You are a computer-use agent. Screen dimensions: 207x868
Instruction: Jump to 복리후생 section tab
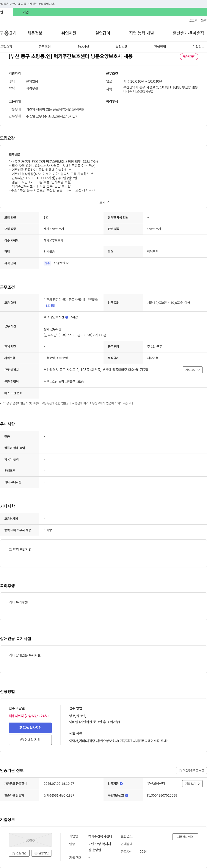point(122,46)
